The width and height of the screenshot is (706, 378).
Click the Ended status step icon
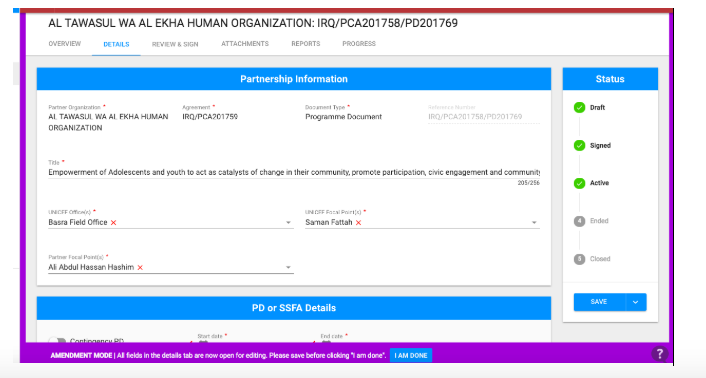pyautogui.click(x=579, y=221)
